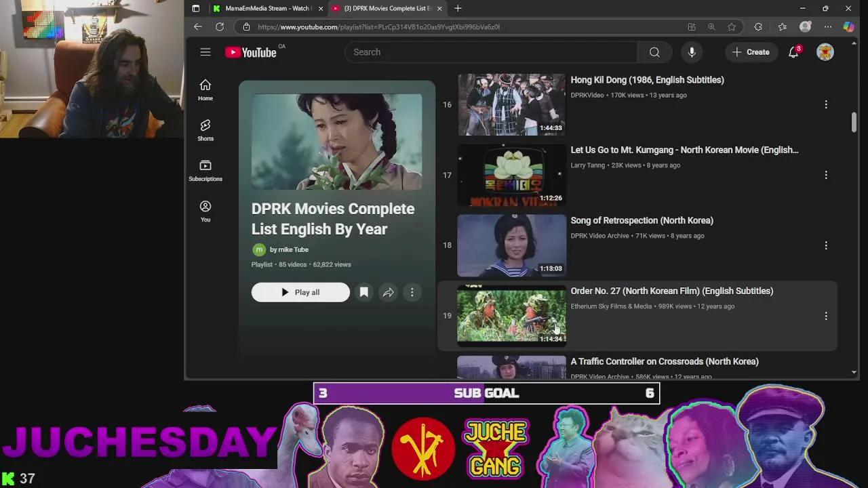868x488 pixels.
Task: Open the You section in sidebar
Action: point(205,211)
